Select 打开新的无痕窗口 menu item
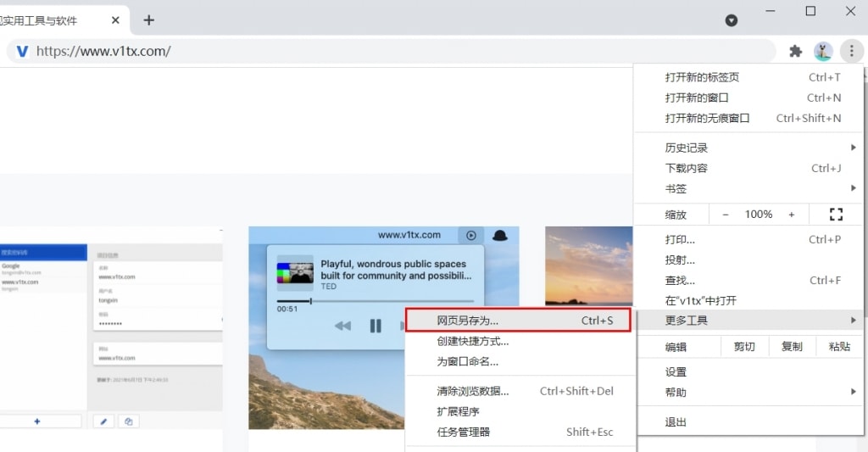This screenshot has height=452, width=868. coord(748,119)
